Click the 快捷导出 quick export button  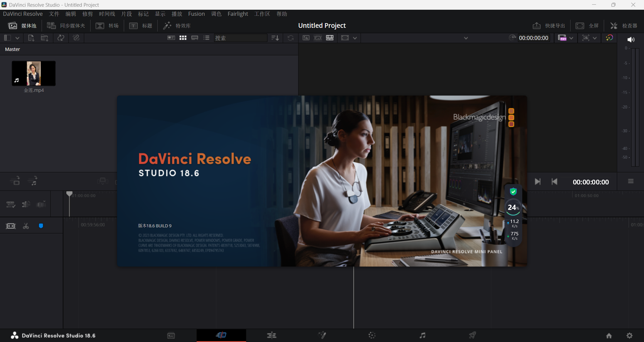[549, 26]
